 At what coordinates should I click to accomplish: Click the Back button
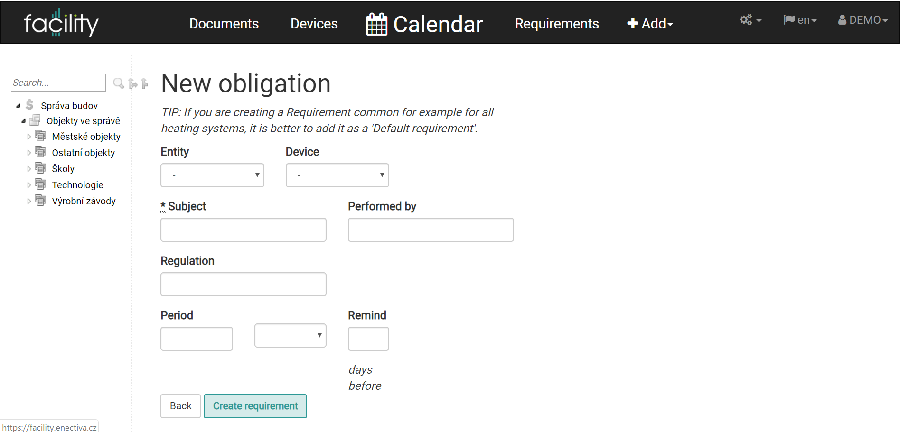pos(180,406)
